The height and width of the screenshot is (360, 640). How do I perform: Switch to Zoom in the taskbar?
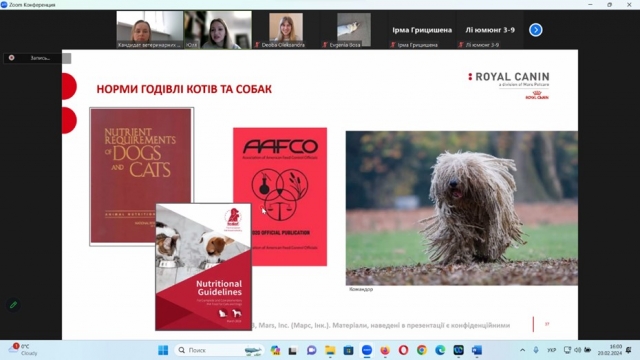(367, 350)
